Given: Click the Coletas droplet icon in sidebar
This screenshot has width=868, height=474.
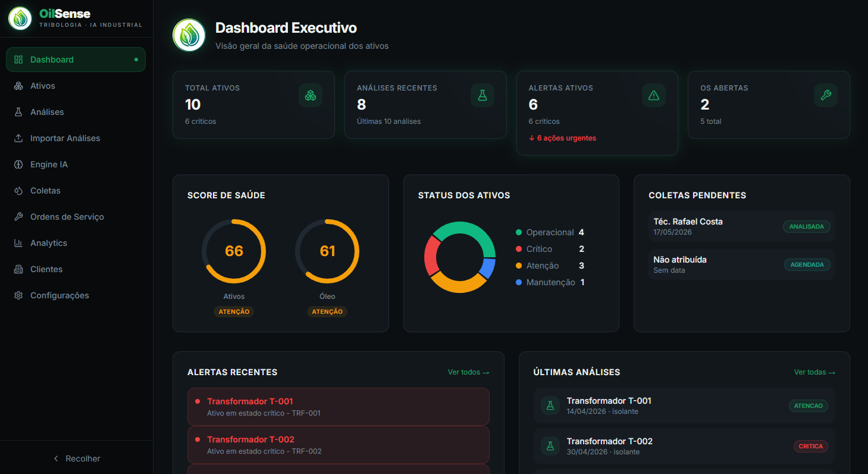Looking at the screenshot, I should click(18, 191).
